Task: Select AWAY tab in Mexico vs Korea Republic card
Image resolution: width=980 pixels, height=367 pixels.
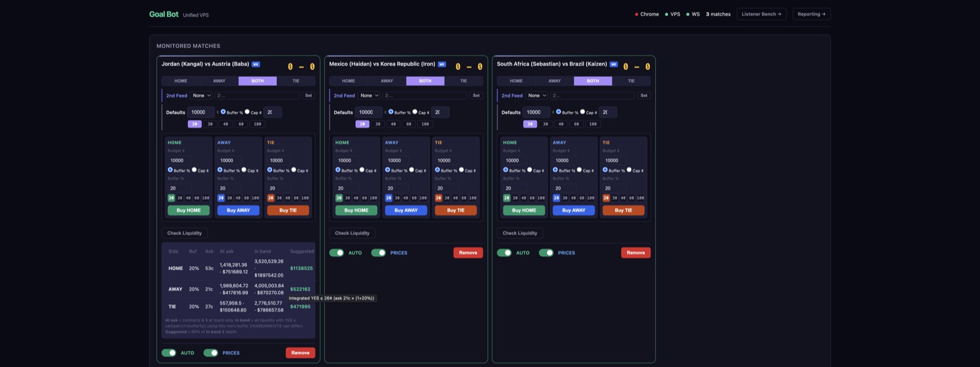Action: [387, 81]
